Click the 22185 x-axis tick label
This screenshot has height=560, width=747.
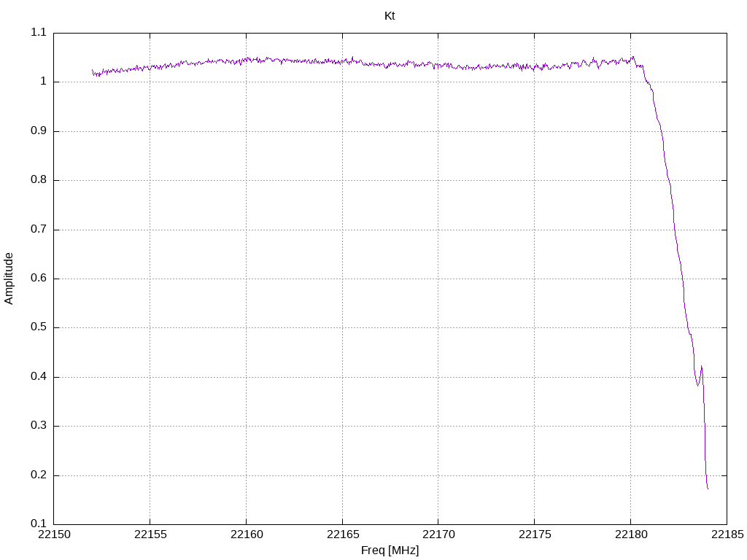point(727,534)
